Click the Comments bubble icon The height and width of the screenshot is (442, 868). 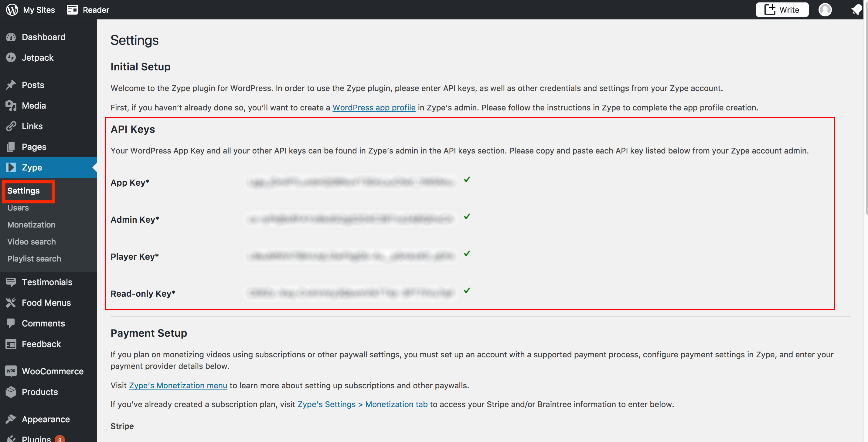tap(11, 323)
